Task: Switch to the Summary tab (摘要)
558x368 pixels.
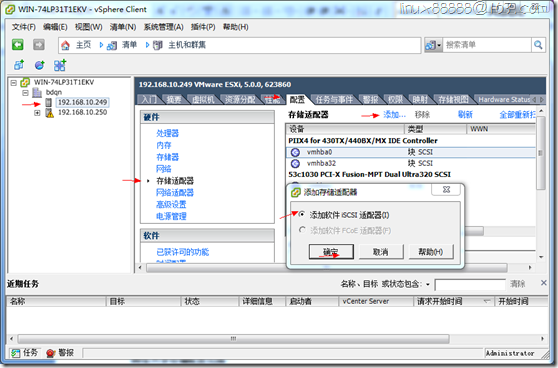Action: 174,100
